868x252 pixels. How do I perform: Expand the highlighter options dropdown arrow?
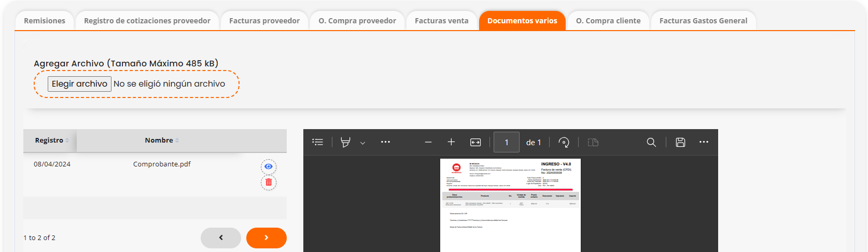(x=363, y=143)
